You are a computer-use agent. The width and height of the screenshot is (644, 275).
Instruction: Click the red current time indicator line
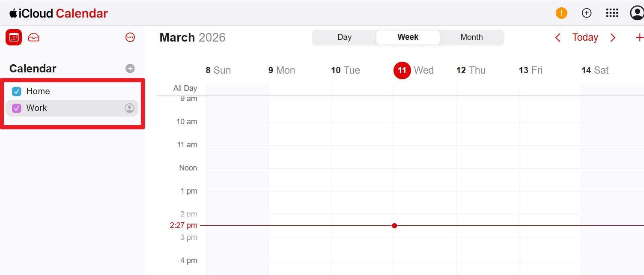point(394,225)
